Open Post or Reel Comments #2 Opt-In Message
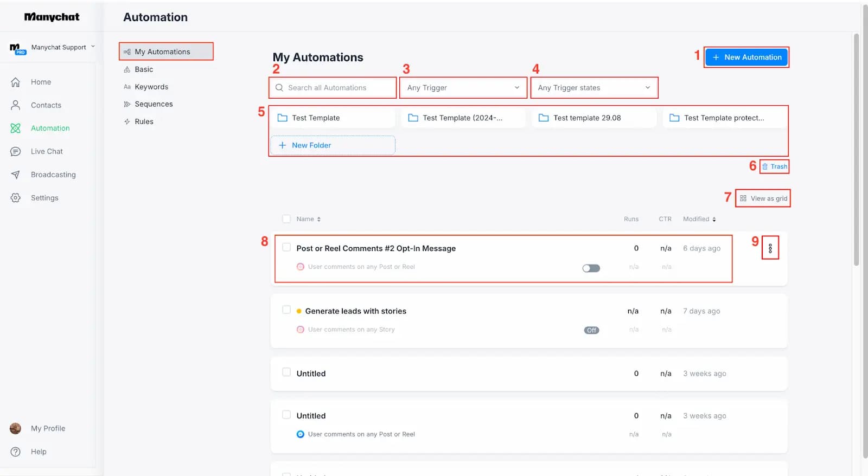Viewport: 868px width, 476px height. point(376,248)
